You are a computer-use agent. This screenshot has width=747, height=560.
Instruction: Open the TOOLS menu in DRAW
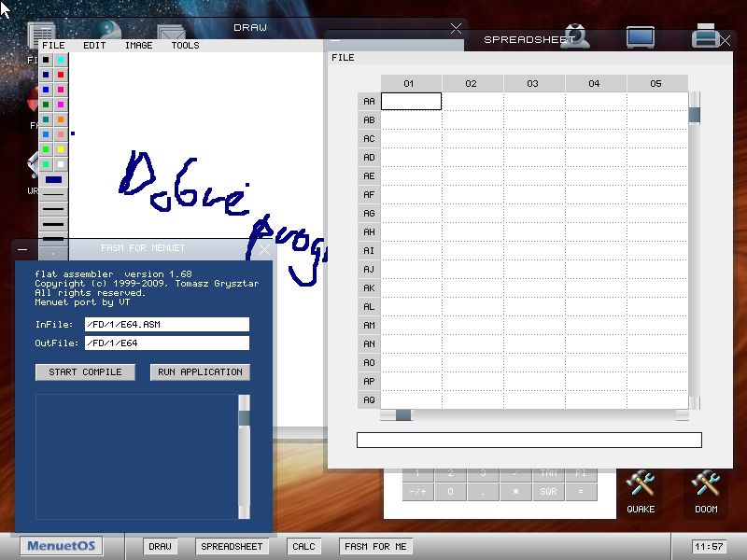[x=184, y=45]
